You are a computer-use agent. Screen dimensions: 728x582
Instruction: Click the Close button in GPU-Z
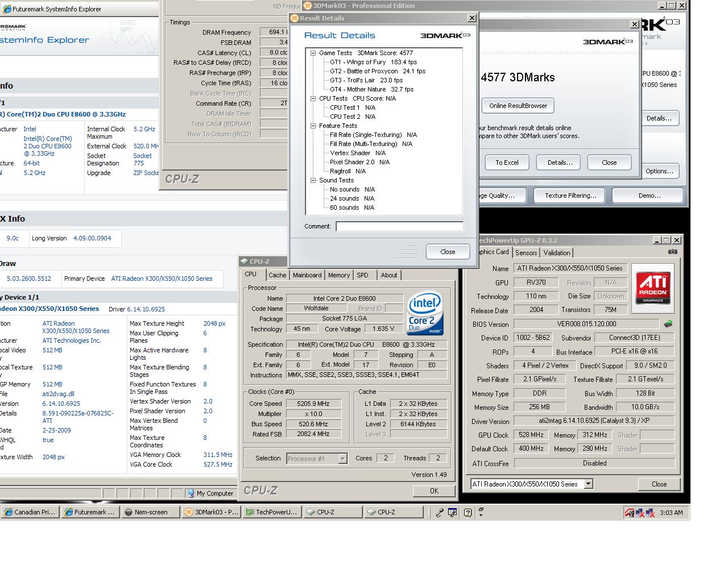click(x=659, y=484)
